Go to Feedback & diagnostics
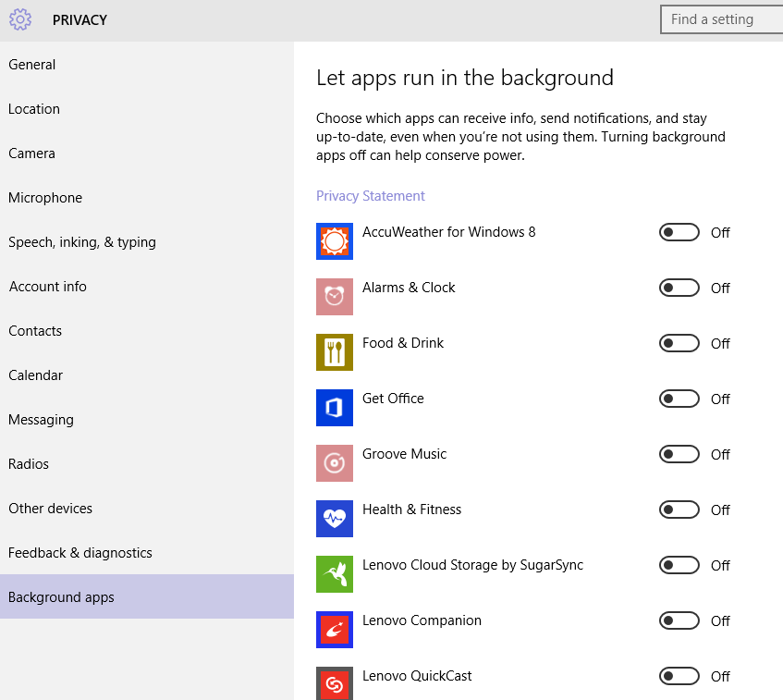 [x=147, y=553]
